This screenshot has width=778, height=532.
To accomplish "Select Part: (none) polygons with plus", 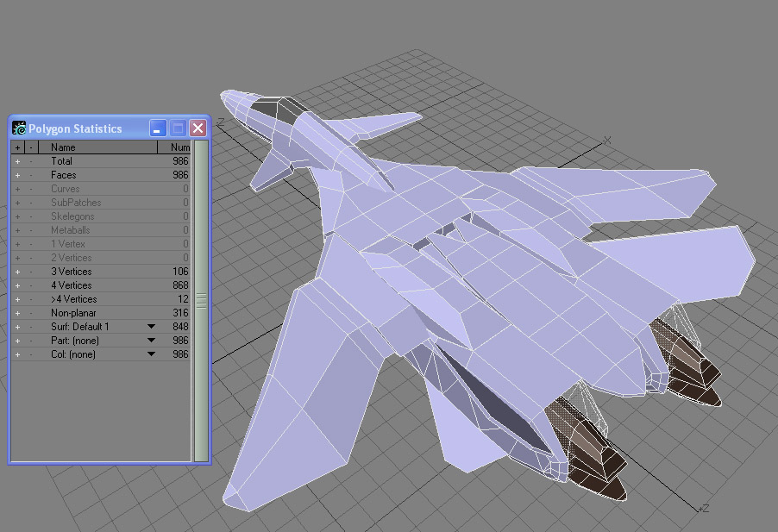I will pyautogui.click(x=17, y=341).
